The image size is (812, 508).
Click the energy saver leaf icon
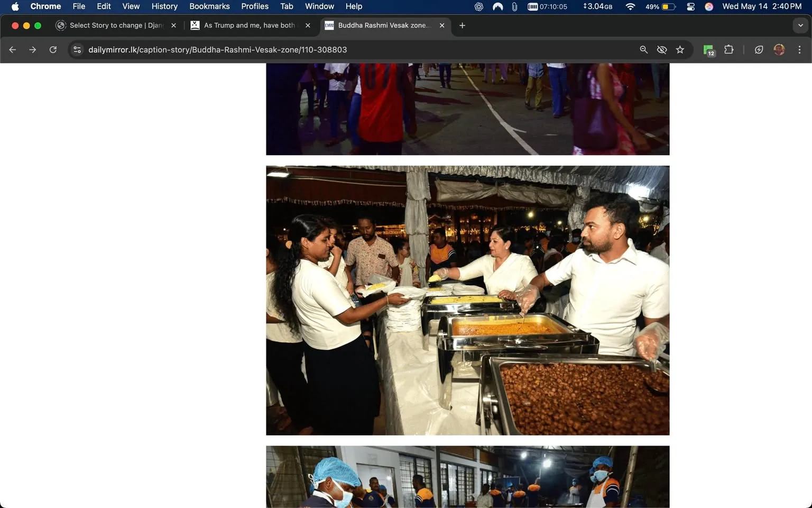tap(759, 49)
